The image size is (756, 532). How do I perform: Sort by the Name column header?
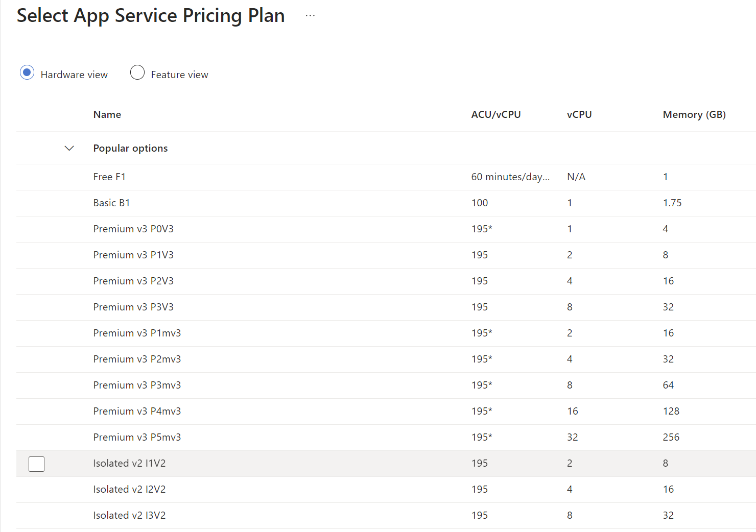[107, 114]
